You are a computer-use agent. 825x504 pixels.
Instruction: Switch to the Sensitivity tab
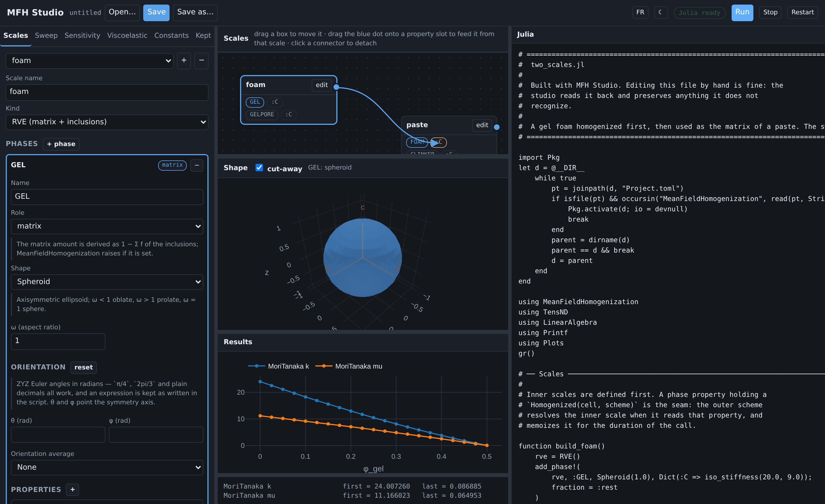82,36
